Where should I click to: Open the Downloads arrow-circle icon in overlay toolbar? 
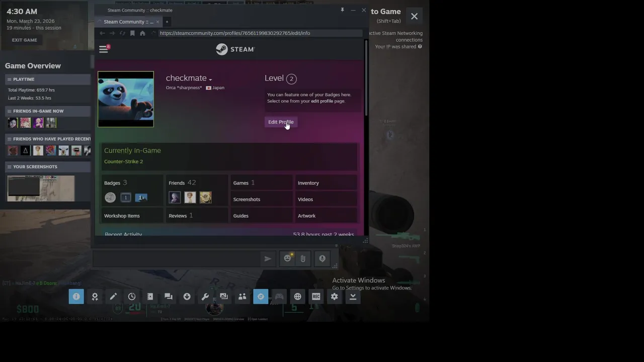187,297
